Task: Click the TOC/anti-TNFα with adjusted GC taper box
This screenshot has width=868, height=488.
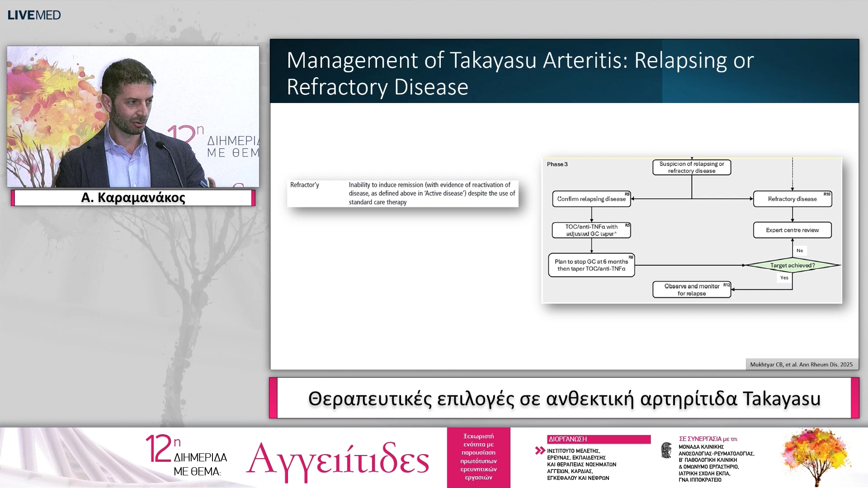Action: [x=591, y=230]
